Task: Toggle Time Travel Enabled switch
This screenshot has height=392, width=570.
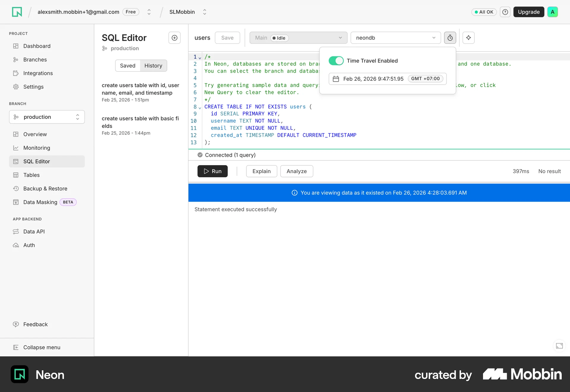Action: coord(336,61)
